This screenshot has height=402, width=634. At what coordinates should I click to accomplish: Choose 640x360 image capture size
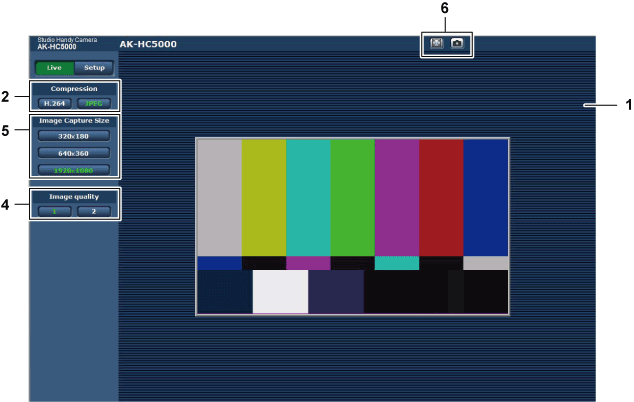click(74, 153)
